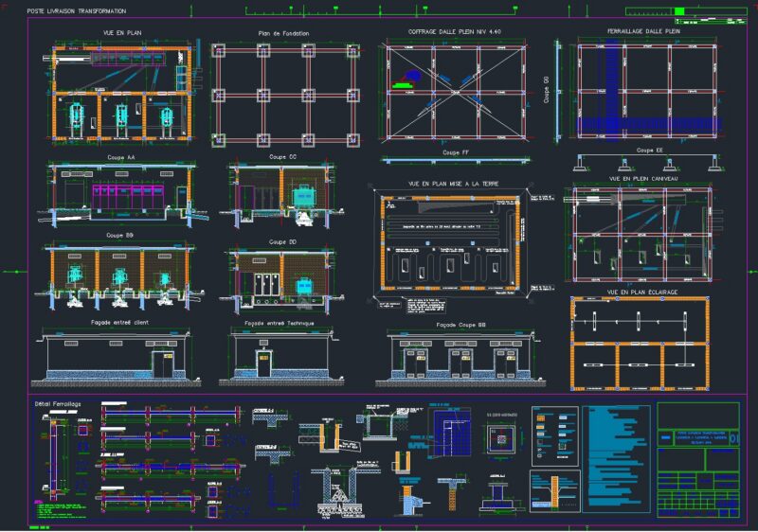This screenshot has height=532, width=758.
Task: Click the 'COFFRAGE DALLE PLEIN NIV 4.40' title
Action: (x=455, y=31)
